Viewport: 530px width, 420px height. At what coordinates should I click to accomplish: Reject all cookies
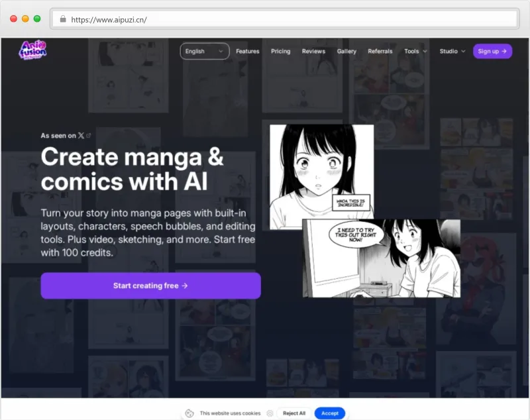(294, 413)
